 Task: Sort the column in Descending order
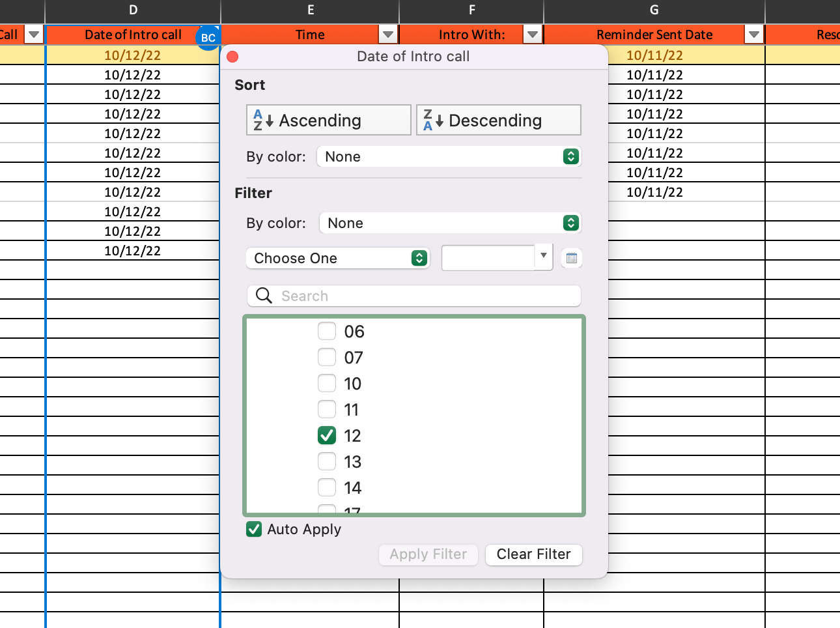(499, 120)
